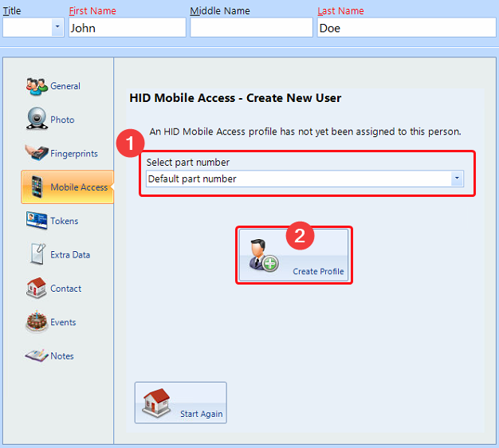Switch to the Photo tab label
The image size is (499, 448).
point(62,120)
